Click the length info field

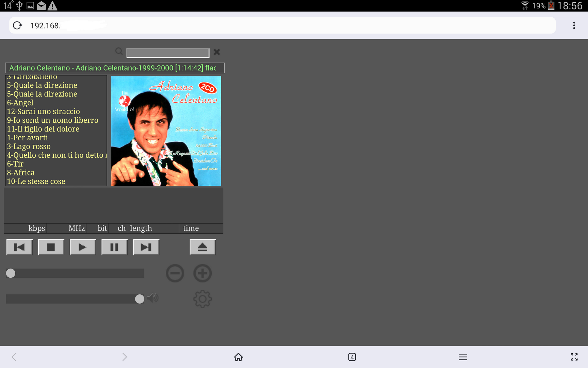[x=153, y=228]
